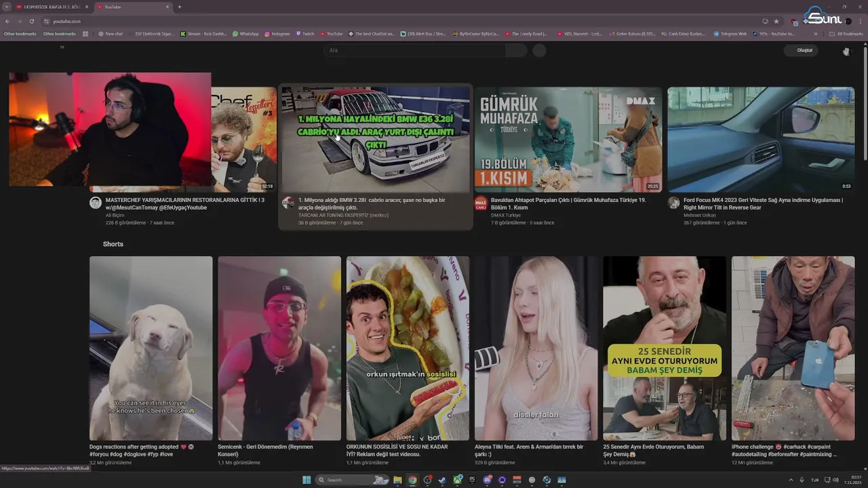This screenshot has height=488, width=868.
Task: Open the apps grid icon in bookmarks bar
Action: pos(87,33)
